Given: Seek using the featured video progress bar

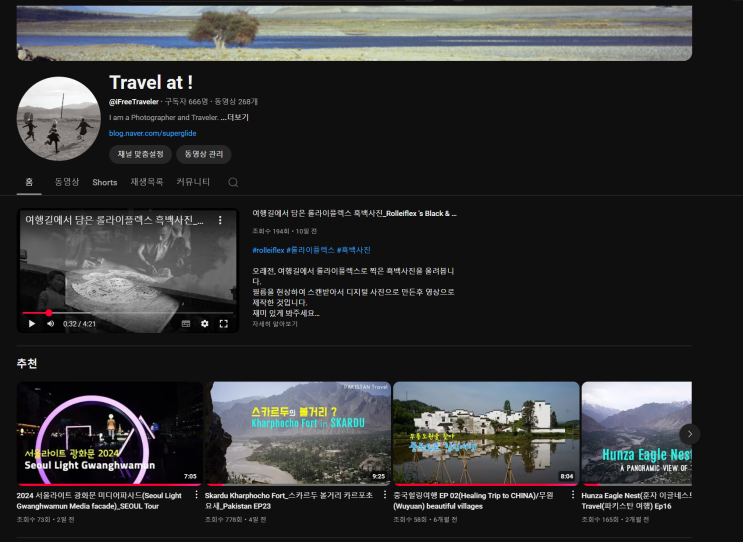Looking at the screenshot, I should tap(128, 313).
